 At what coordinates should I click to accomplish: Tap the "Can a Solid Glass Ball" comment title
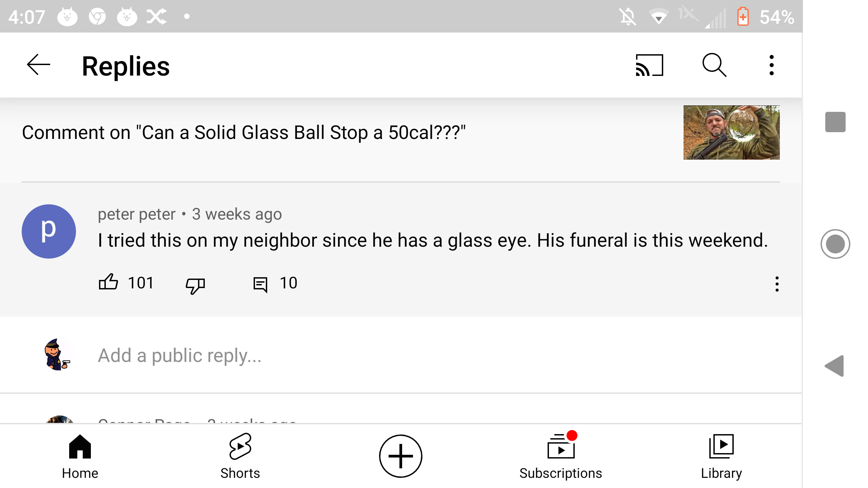click(x=244, y=133)
